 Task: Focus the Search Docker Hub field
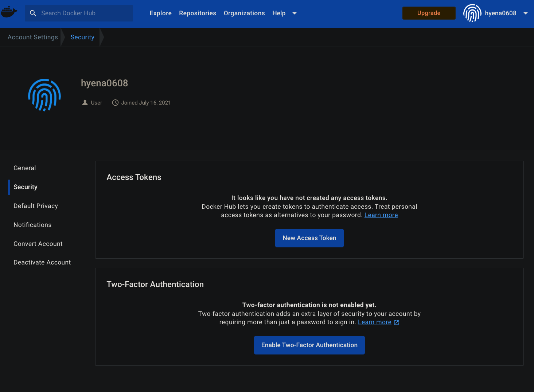coord(79,13)
